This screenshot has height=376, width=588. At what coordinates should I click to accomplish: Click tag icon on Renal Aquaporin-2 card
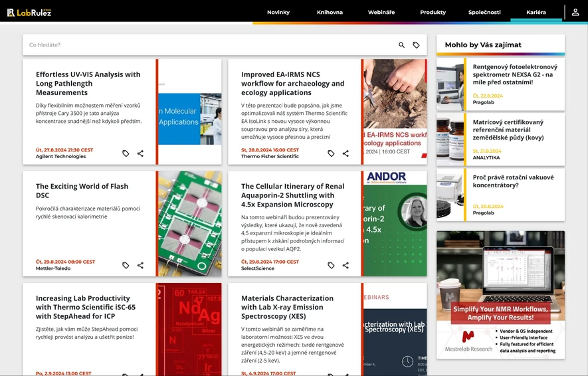tap(331, 266)
